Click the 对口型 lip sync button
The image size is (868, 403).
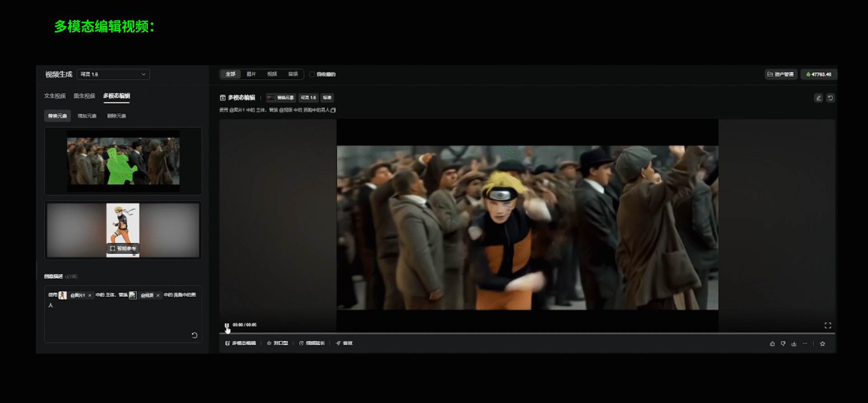coord(278,343)
